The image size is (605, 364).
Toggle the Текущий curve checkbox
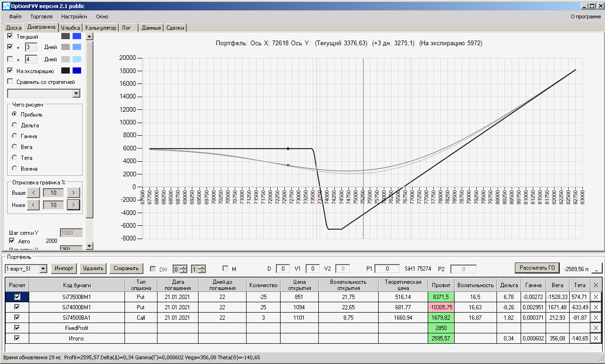click(10, 36)
